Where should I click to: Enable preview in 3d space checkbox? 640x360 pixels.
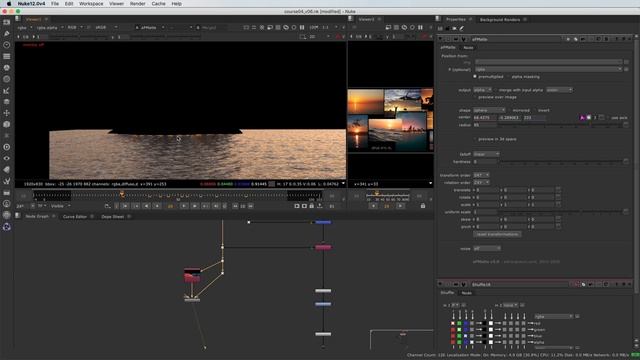(475, 139)
